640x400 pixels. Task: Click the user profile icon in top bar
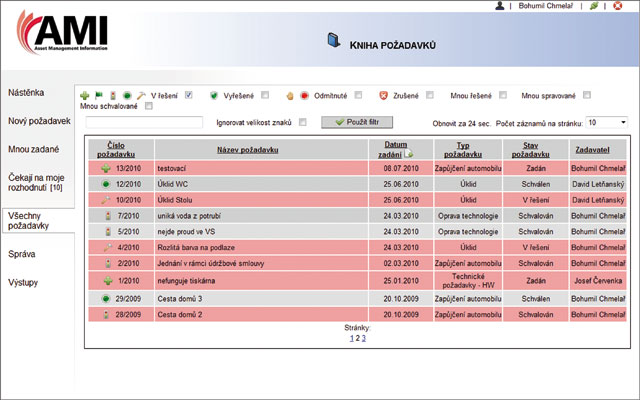(x=500, y=6)
